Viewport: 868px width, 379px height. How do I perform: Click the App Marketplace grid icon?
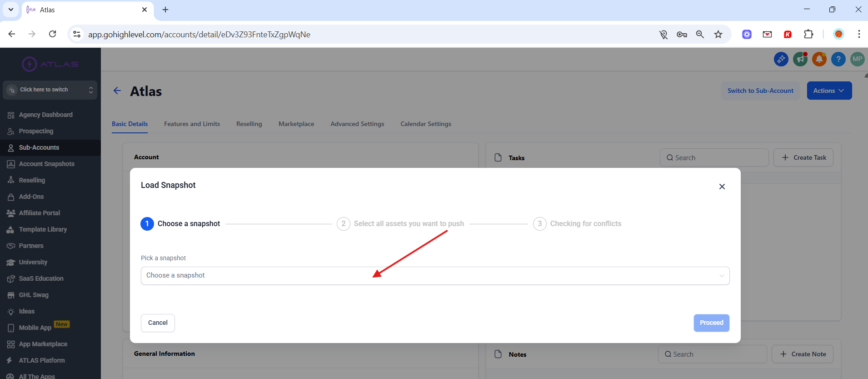(x=11, y=344)
